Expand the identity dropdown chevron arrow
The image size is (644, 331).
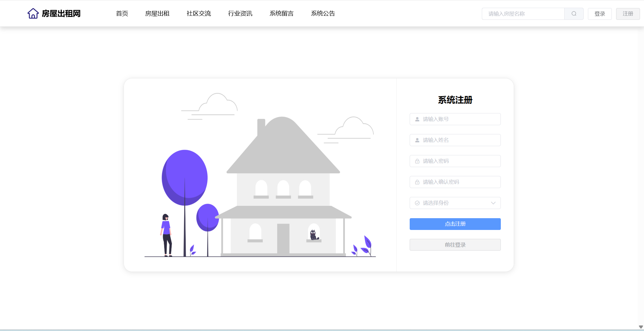(493, 203)
